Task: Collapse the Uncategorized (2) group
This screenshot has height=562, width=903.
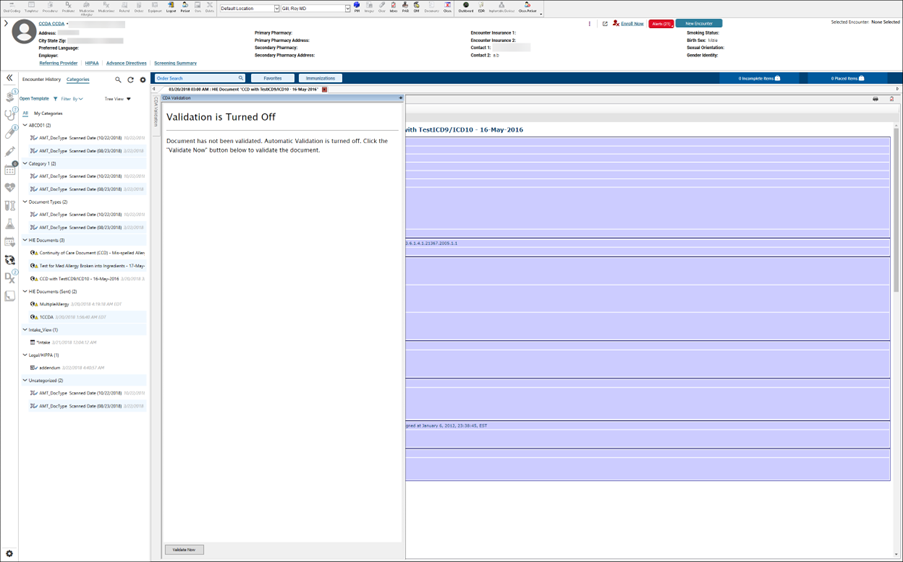Action: 25,381
